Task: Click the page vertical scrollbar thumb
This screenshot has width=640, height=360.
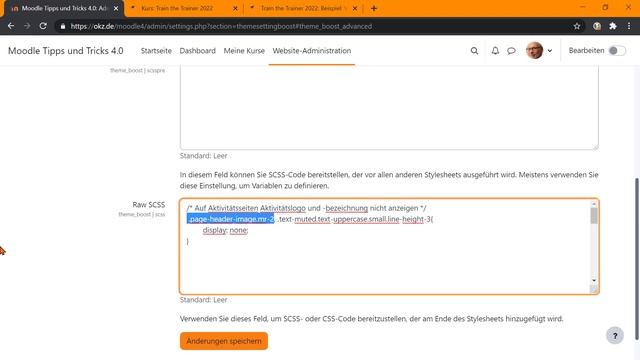Action: coord(637,259)
